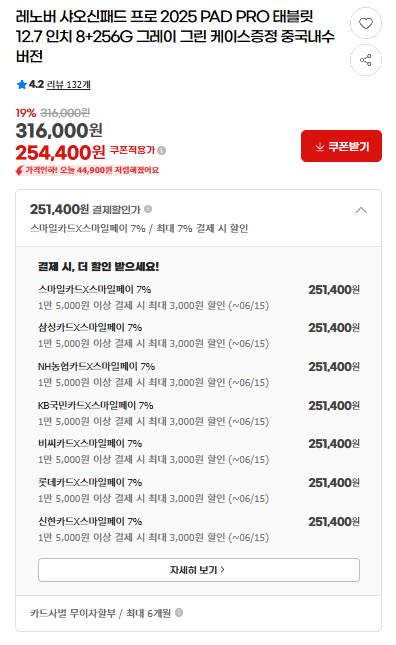
Task: Select NH농협카드X스마일페이 7% option
Action: (x=199, y=374)
